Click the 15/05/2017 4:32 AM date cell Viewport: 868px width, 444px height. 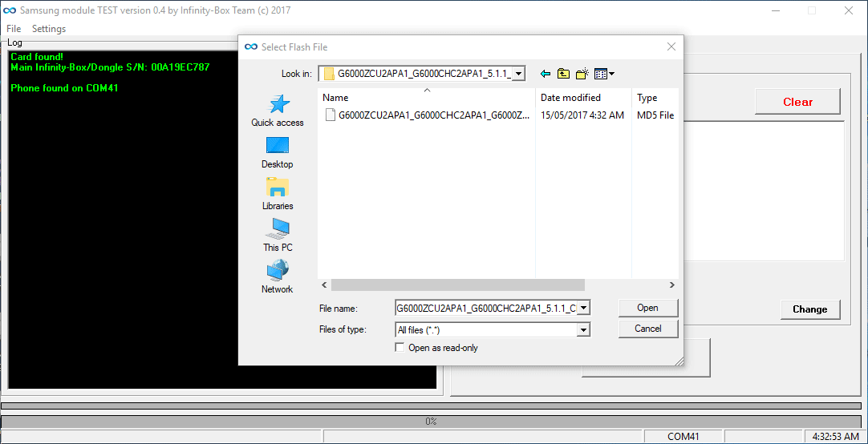tap(582, 115)
